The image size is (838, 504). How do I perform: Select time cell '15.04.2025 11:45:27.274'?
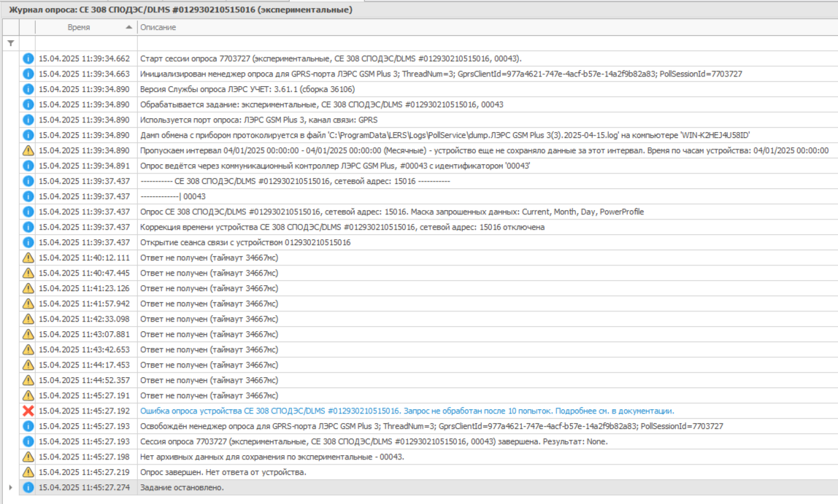(x=84, y=488)
